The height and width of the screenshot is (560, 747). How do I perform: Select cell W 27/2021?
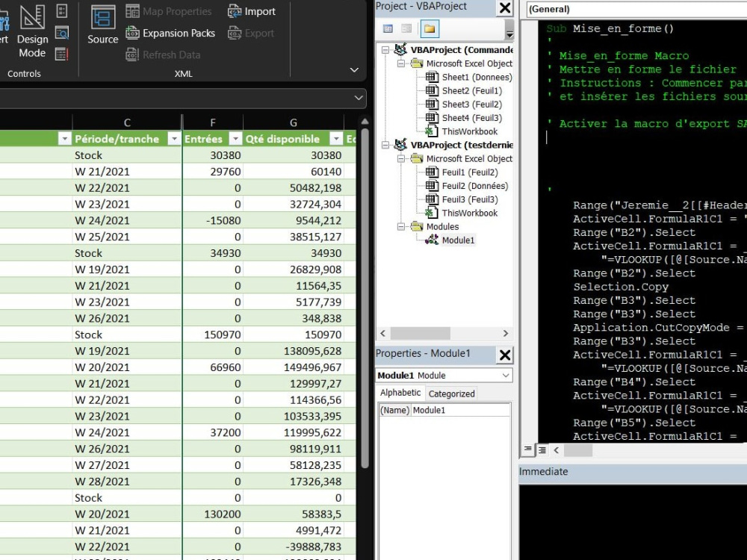[x=127, y=465]
